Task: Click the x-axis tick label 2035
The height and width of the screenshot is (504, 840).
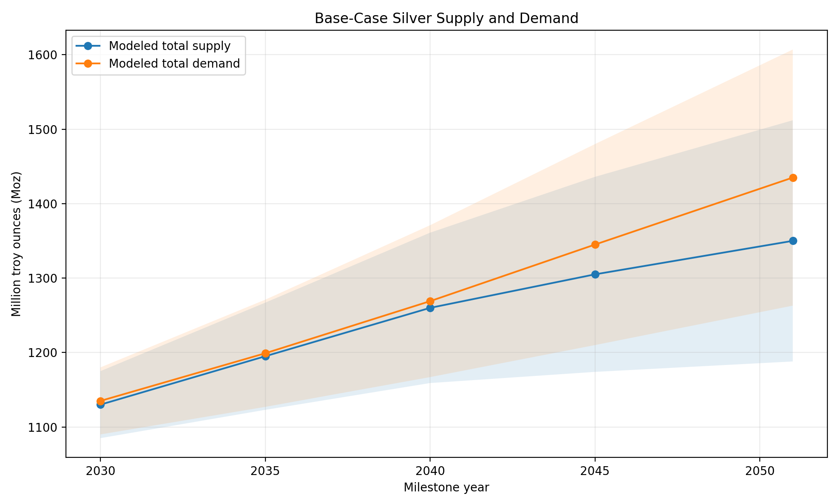Action: point(265,471)
